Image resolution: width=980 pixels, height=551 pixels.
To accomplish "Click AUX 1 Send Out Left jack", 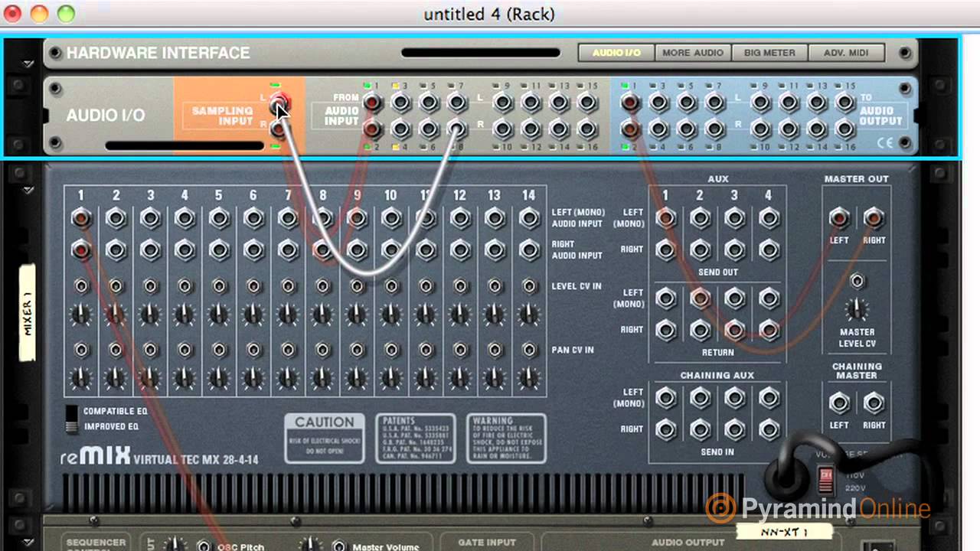I will pos(666,219).
